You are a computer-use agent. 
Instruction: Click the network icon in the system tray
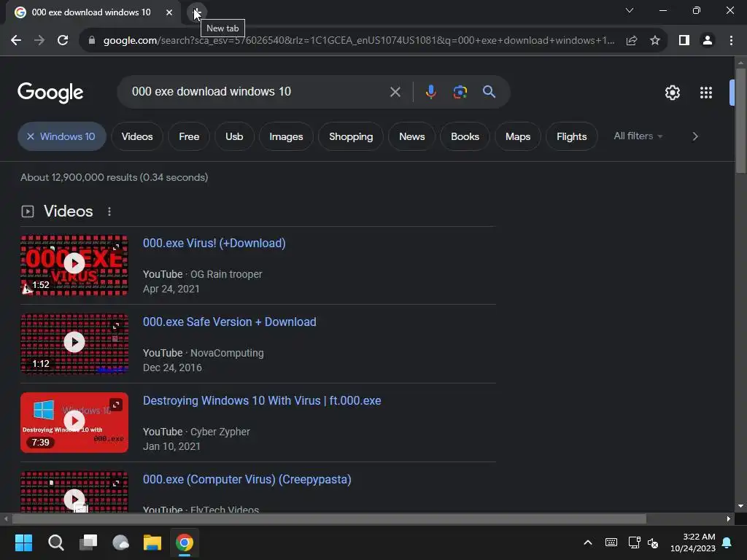[634, 542]
